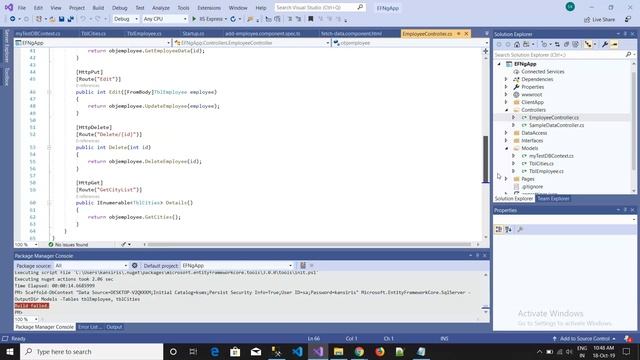Select myTestDBContext.cs in Solution Explorer
The height and width of the screenshot is (360, 640).
551,156
